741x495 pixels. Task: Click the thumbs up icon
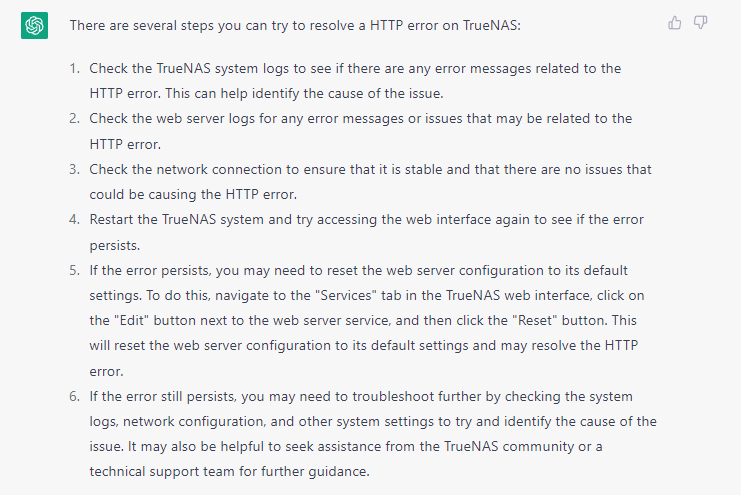[675, 22]
